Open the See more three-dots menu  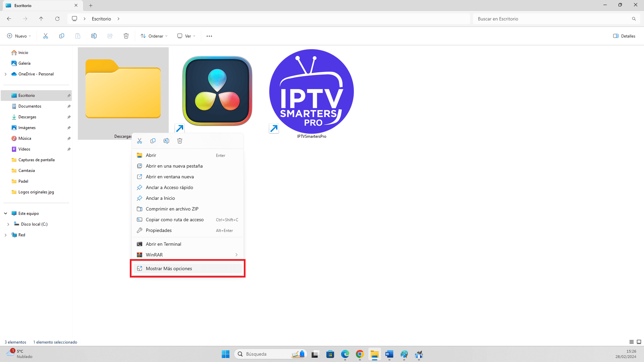click(209, 36)
